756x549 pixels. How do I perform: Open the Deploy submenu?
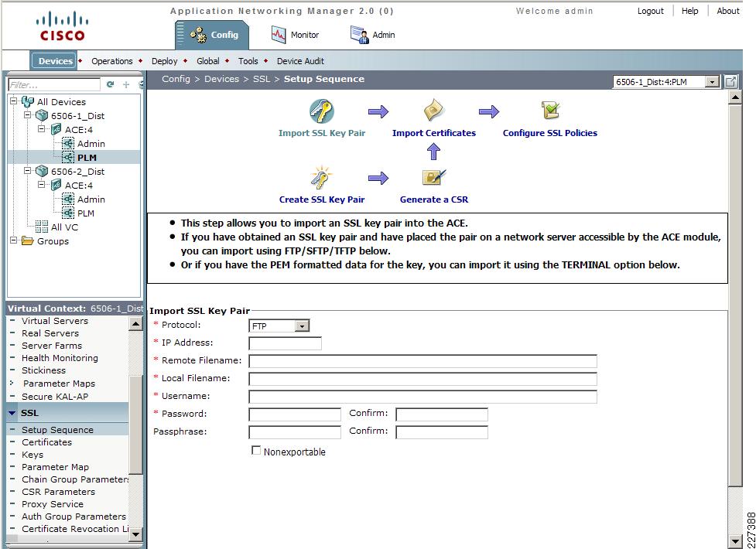(x=164, y=61)
